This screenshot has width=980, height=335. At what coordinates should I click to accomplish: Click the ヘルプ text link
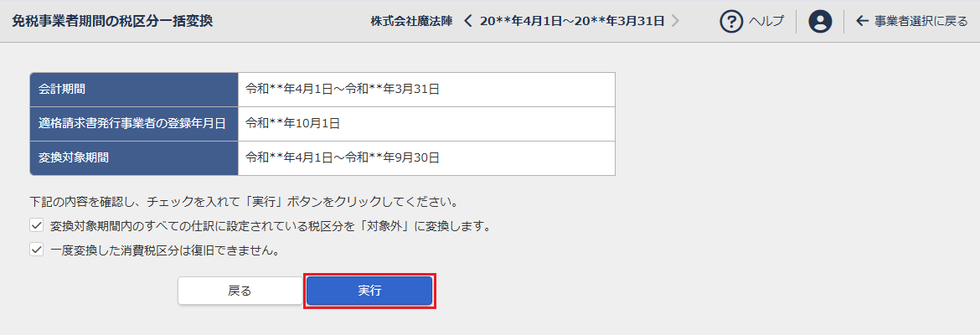766,22
